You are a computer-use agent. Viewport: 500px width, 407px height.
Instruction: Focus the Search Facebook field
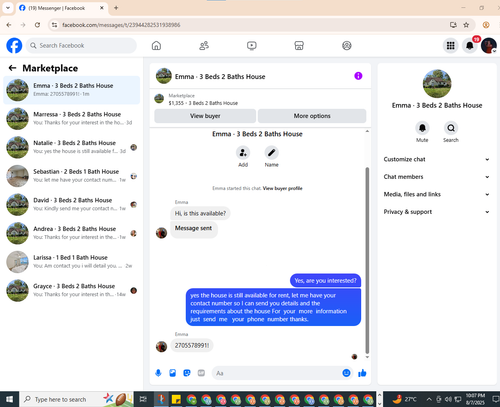coord(81,45)
